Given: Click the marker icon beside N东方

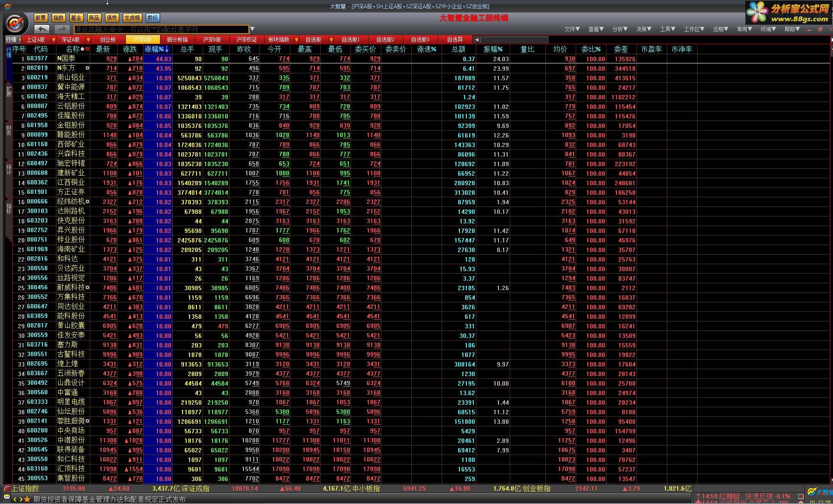Looking at the screenshot, I should 87,68.
